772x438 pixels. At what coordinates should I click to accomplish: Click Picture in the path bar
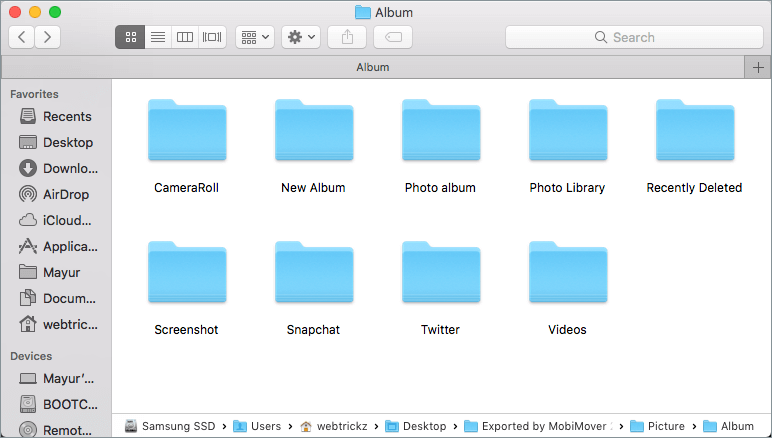(x=657, y=426)
